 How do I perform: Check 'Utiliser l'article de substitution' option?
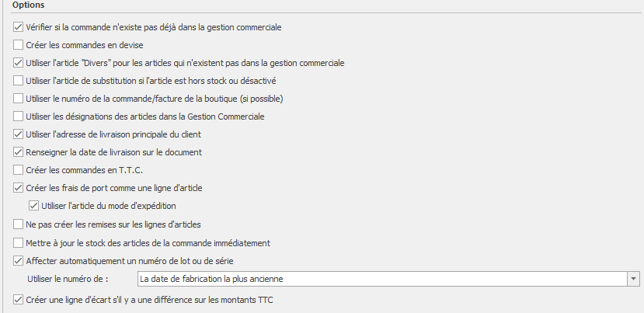(19, 81)
